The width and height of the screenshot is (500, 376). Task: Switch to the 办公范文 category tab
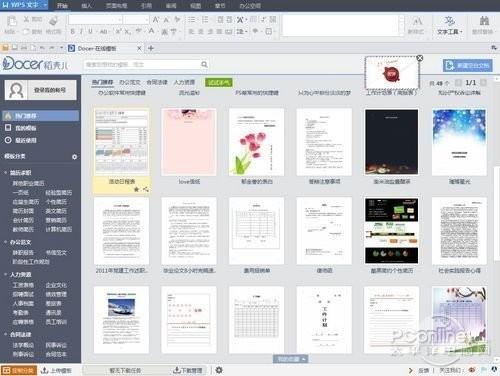(130, 82)
